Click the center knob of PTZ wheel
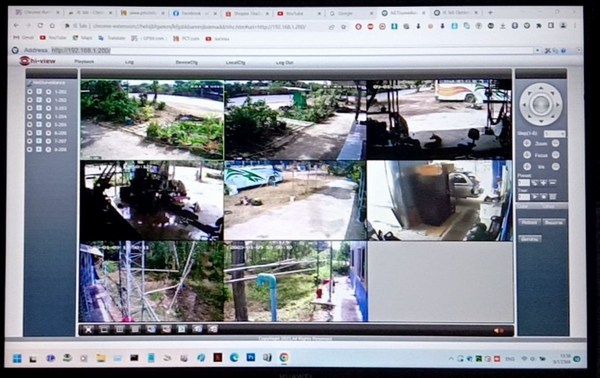 point(541,104)
